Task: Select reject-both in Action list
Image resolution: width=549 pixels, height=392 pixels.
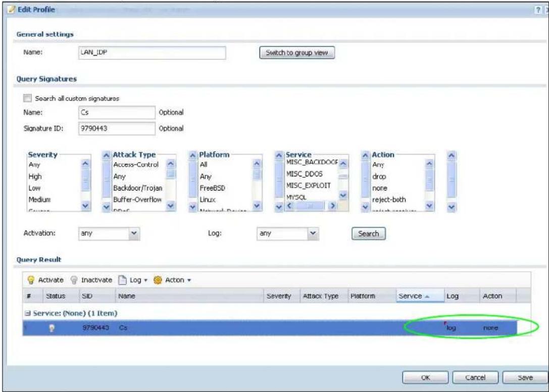Action: pos(389,200)
